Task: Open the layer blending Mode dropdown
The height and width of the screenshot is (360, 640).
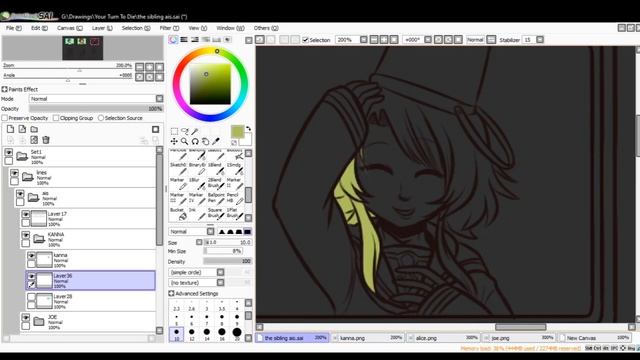Action: pos(160,99)
